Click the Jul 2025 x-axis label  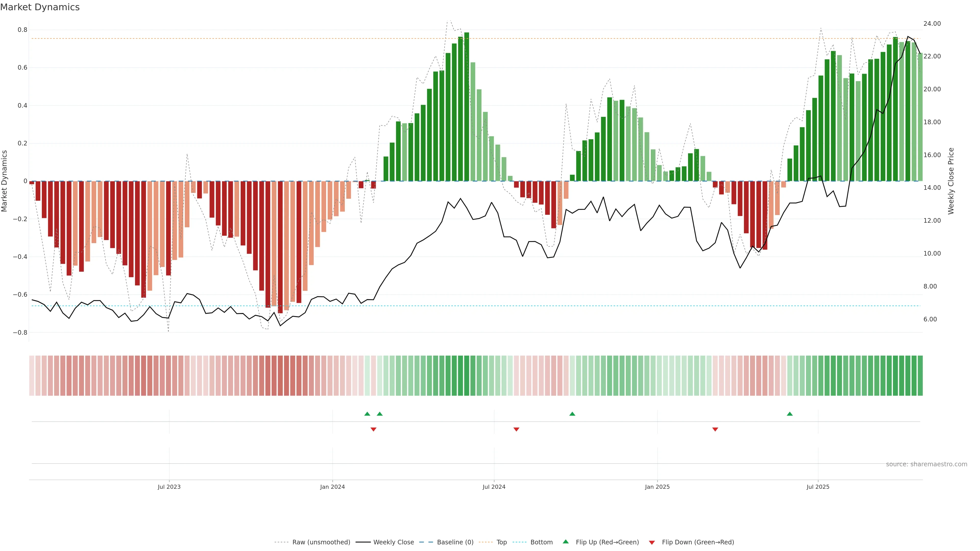(x=817, y=487)
